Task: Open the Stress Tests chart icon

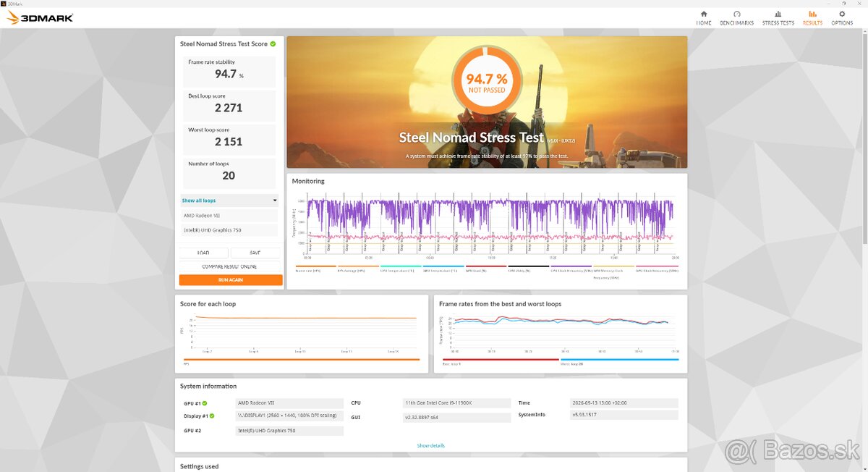Action: pos(778,14)
